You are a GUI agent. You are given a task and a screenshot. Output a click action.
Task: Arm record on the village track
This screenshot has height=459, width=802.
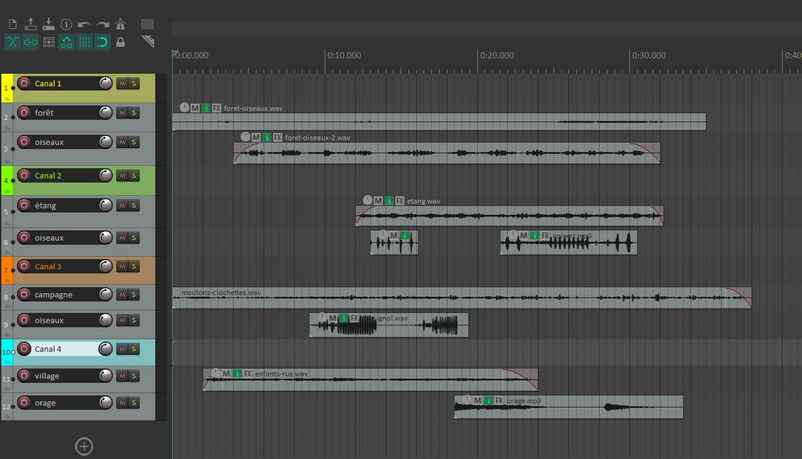click(24, 378)
